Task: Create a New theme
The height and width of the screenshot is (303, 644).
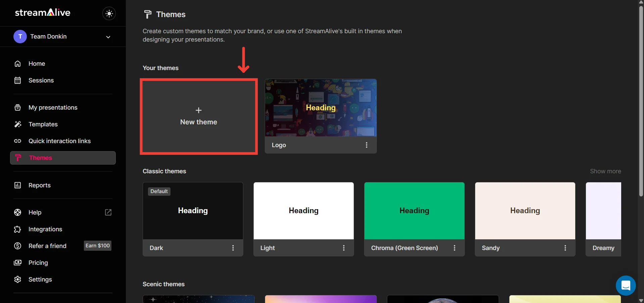Action: coord(199,117)
